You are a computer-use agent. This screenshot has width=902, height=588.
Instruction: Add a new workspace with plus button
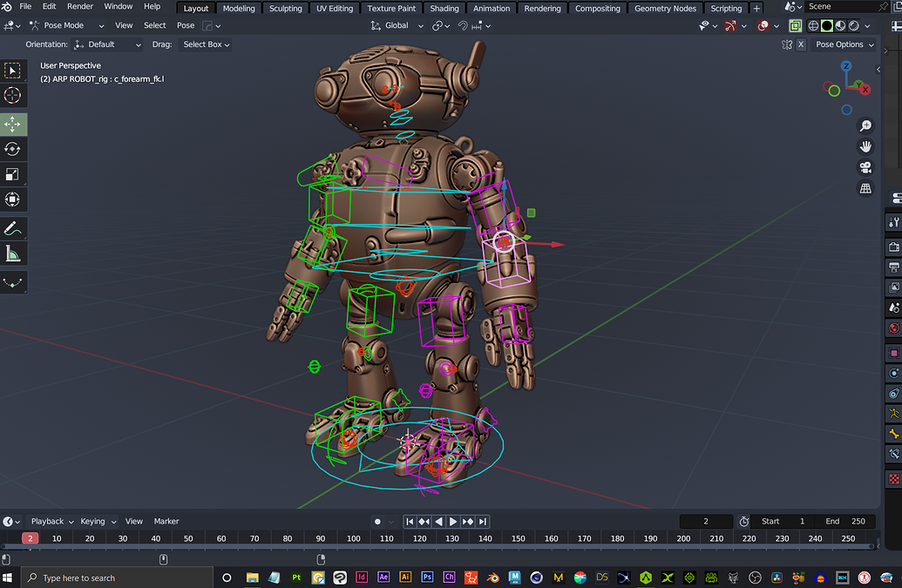pyautogui.click(x=756, y=9)
